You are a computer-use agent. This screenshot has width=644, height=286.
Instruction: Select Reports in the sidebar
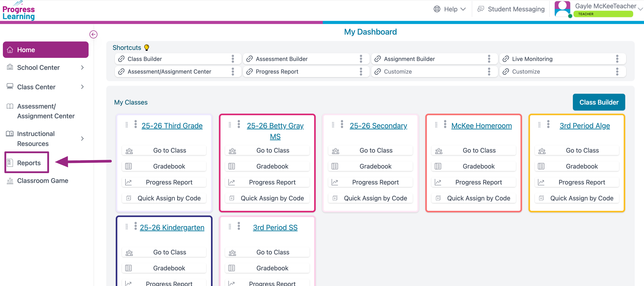click(28, 163)
